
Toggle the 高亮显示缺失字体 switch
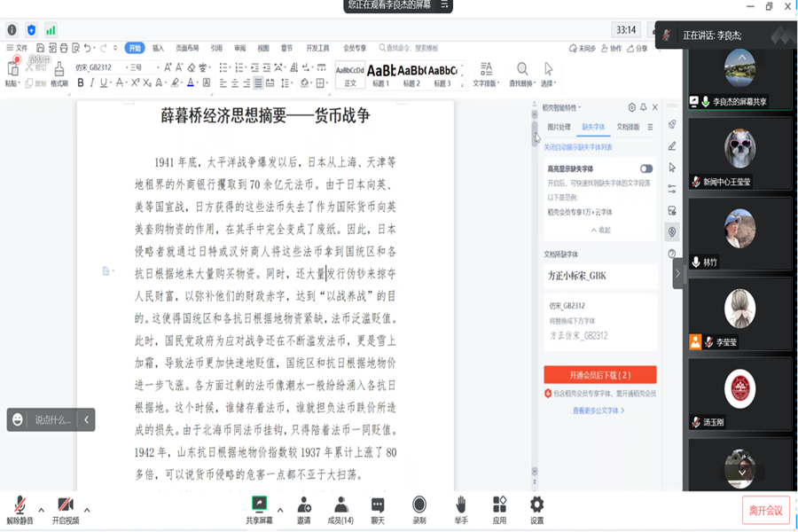click(x=645, y=168)
